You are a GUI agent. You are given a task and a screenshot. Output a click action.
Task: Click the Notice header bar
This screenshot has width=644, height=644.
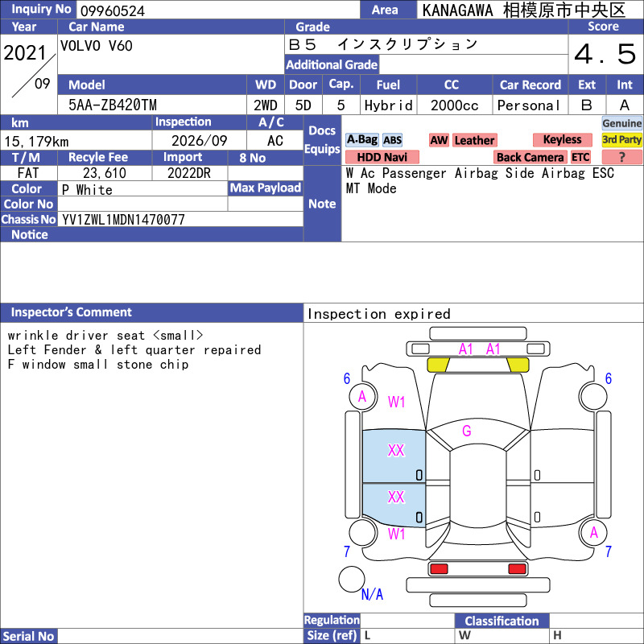pyautogui.click(x=151, y=234)
